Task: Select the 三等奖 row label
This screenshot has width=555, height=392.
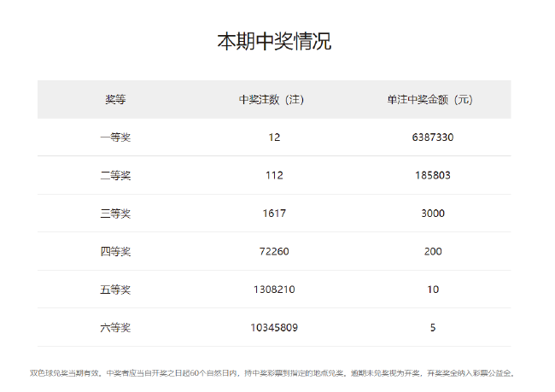Action: tap(115, 214)
